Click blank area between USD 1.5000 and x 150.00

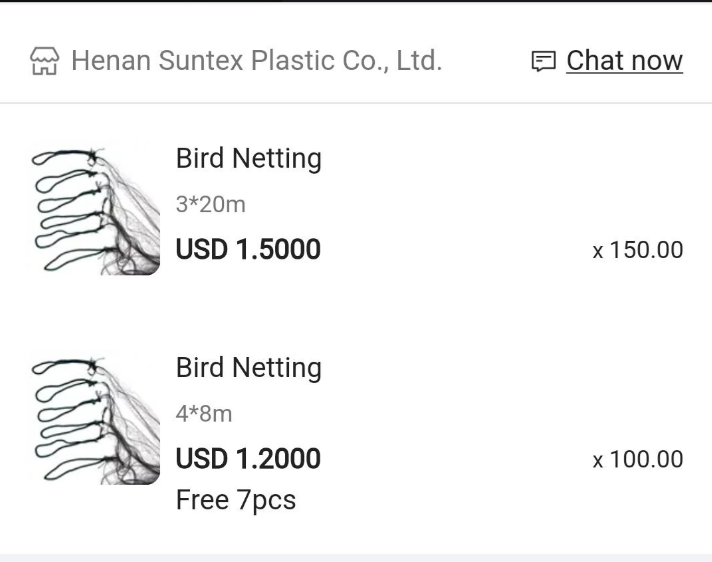point(455,250)
